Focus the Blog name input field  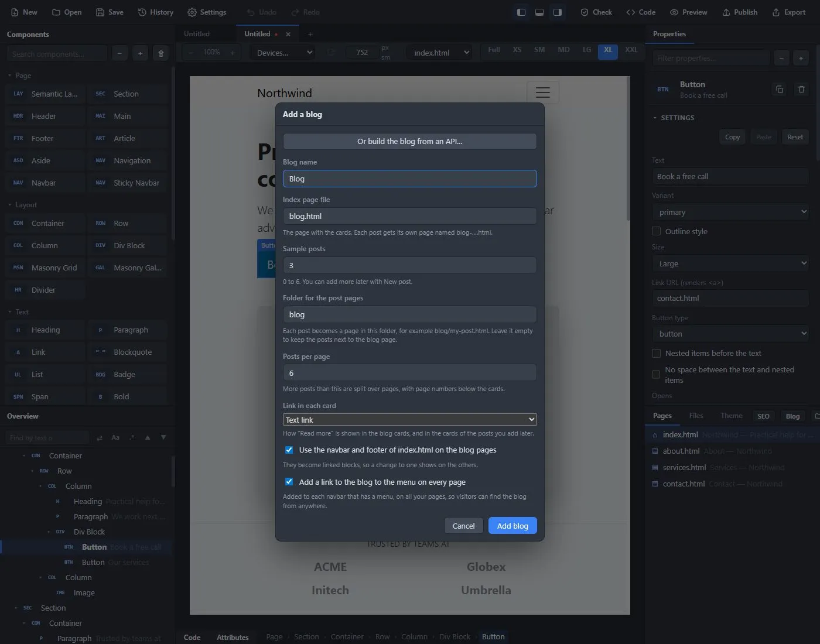410,179
